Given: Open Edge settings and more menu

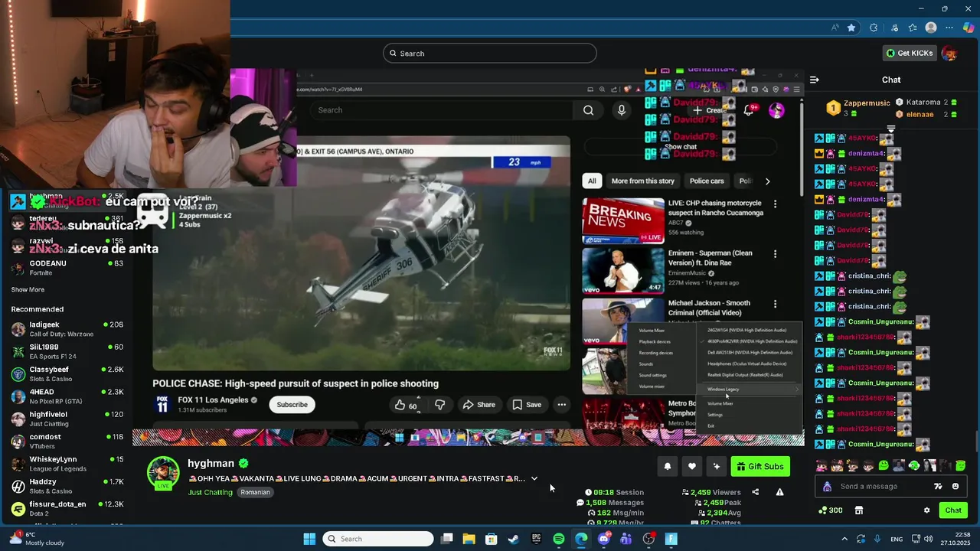Looking at the screenshot, I should (950, 28).
